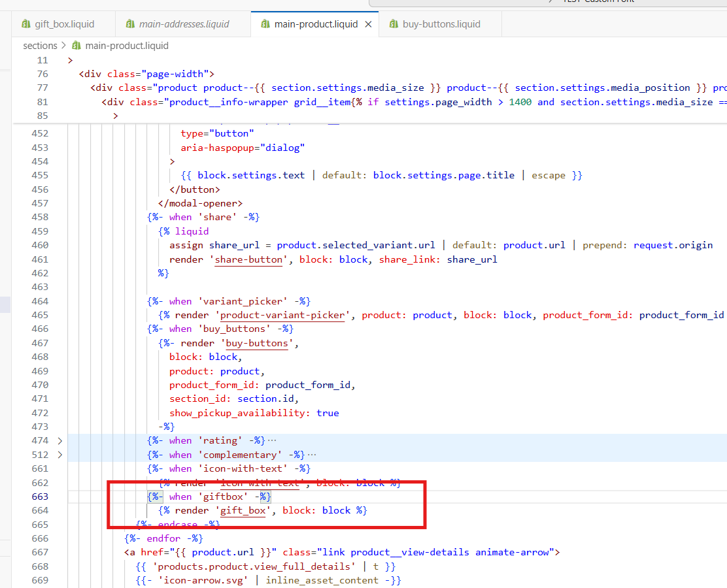
Task: Click the Shopify file icon in the breadcrumb
Action: 76,46
